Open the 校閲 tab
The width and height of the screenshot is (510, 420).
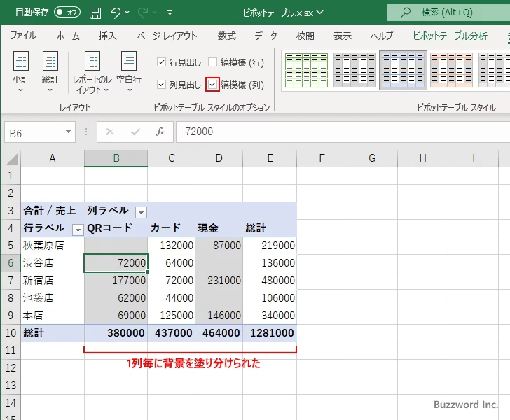pyautogui.click(x=305, y=36)
